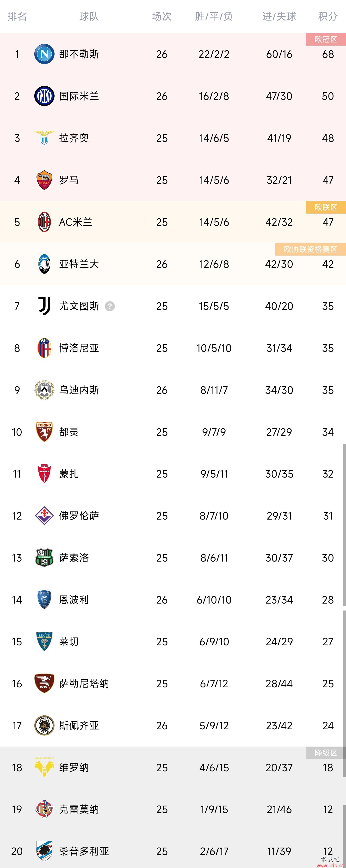Click the Hellas Verona yellow logo
Viewport: 346px width, 868px height.
(44, 767)
